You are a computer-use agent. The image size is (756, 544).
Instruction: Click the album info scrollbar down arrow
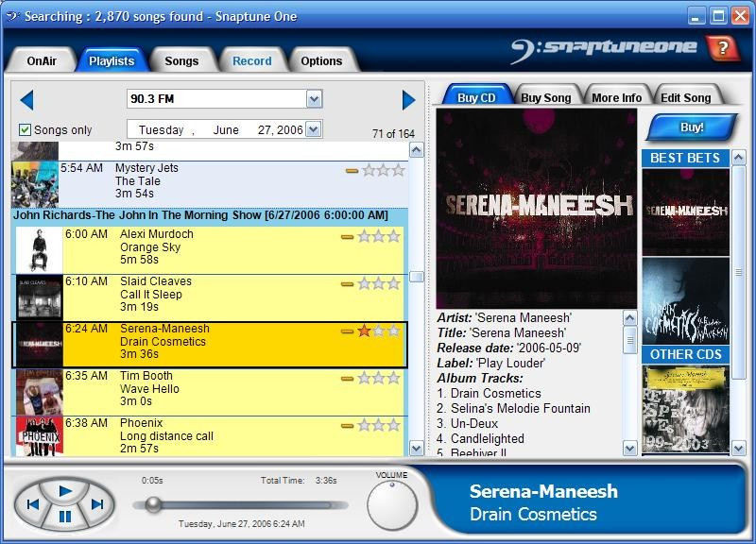click(x=629, y=449)
